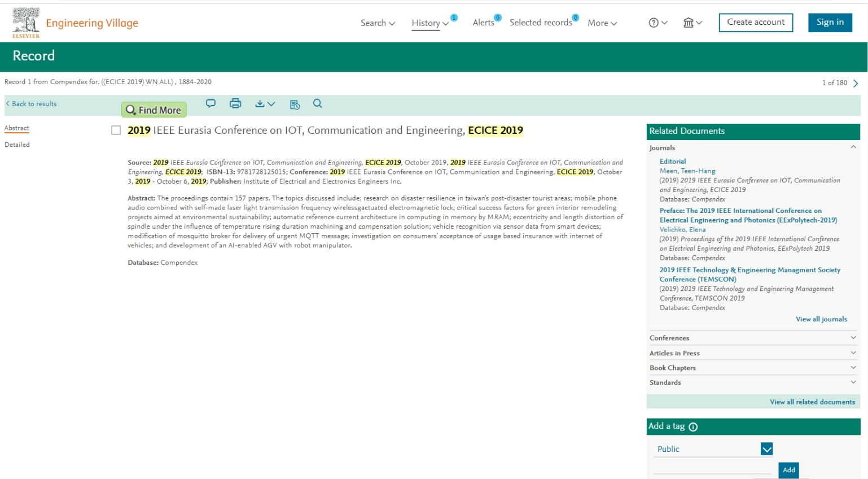This screenshot has width=868, height=479.
Task: Click the Meen, Teen-Hang author link
Action: coord(687,171)
